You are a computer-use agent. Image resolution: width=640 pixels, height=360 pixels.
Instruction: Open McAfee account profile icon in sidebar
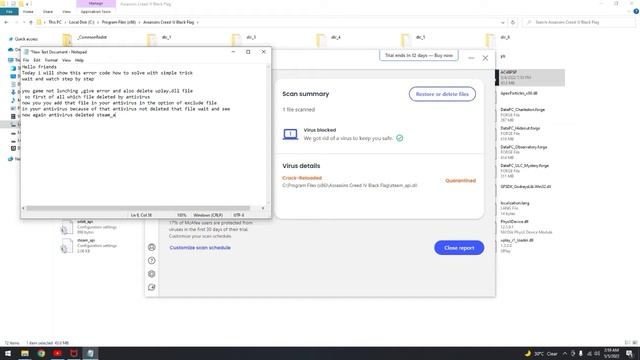pos(151,247)
